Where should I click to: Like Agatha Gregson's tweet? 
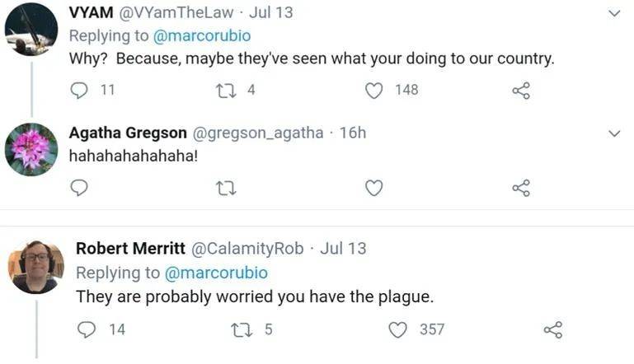[x=374, y=189]
